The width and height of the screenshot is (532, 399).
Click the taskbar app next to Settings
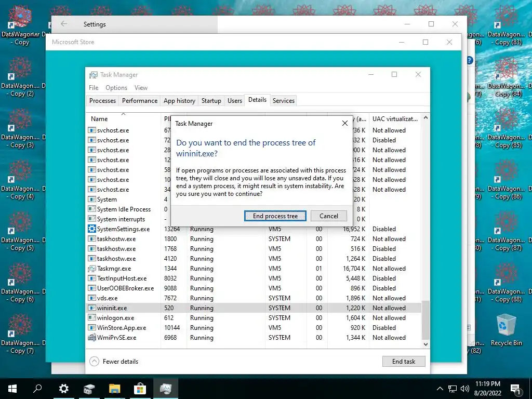click(x=89, y=389)
